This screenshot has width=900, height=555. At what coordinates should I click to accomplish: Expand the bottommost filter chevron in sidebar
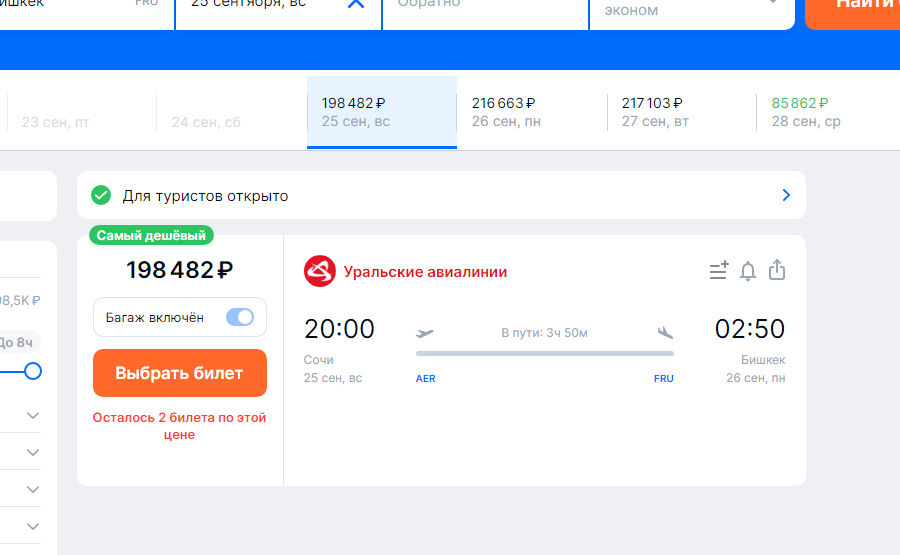point(33,526)
